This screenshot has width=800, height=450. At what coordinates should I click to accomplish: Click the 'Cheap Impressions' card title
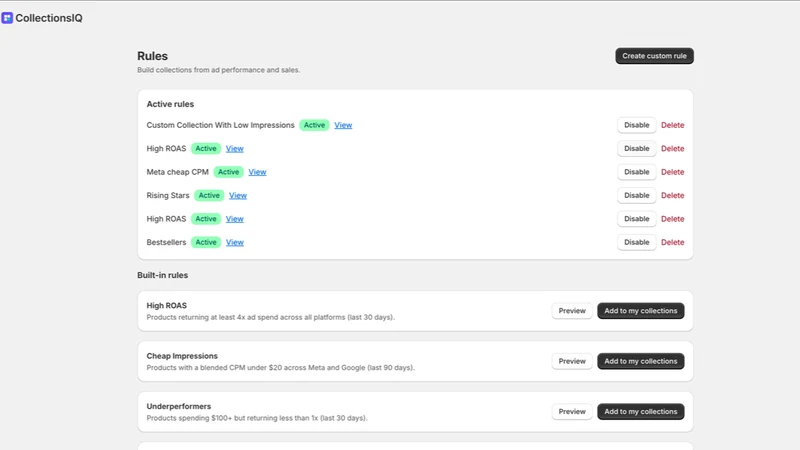pos(182,356)
